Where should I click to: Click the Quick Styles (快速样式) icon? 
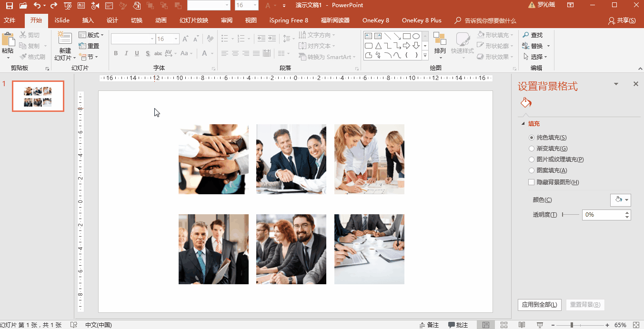[x=463, y=40]
